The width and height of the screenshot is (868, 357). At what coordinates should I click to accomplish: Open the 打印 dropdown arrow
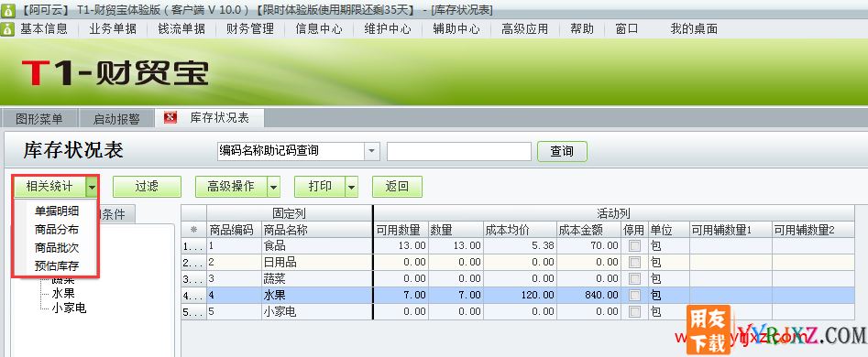coord(352,187)
